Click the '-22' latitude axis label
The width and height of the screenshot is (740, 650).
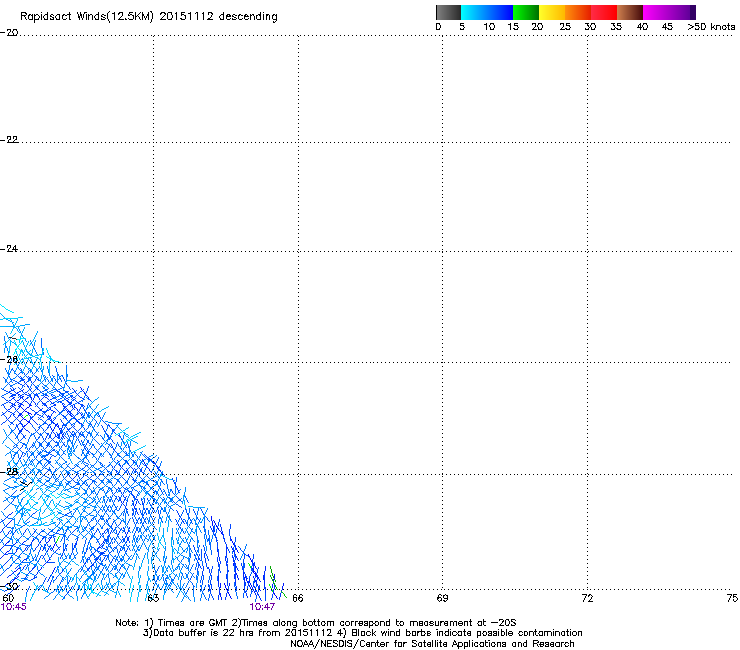pyautogui.click(x=9, y=140)
